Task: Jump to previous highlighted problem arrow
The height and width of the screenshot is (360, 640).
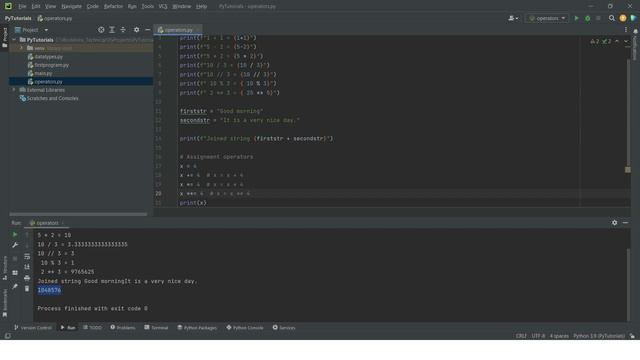Action: pyautogui.click(x=617, y=41)
